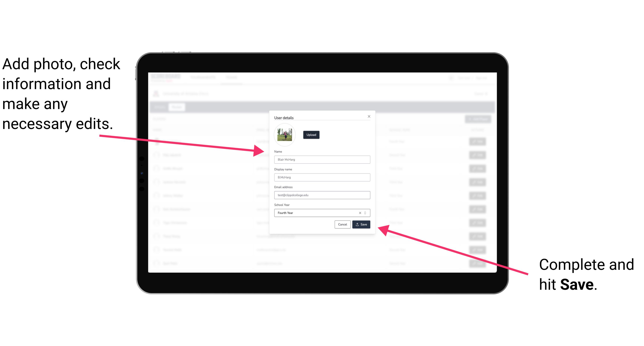This screenshot has width=644, height=346.
Task: Select the Display name text field
Action: (322, 177)
